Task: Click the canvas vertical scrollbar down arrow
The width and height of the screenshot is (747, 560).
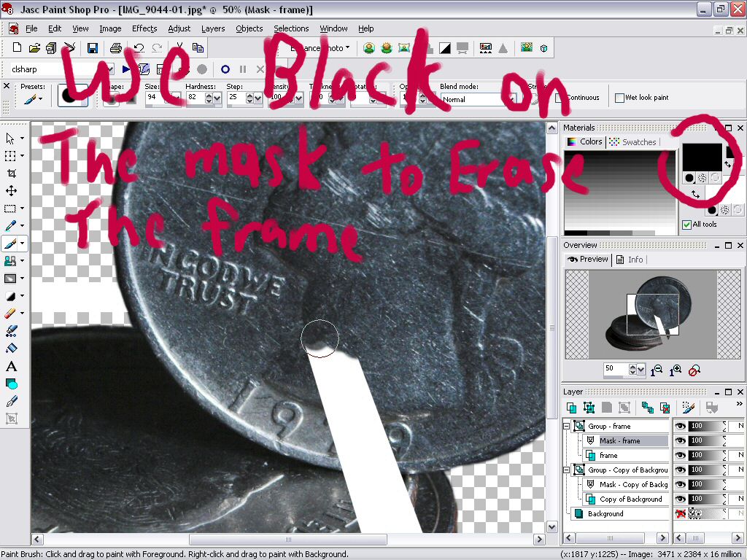Action: pos(551,526)
